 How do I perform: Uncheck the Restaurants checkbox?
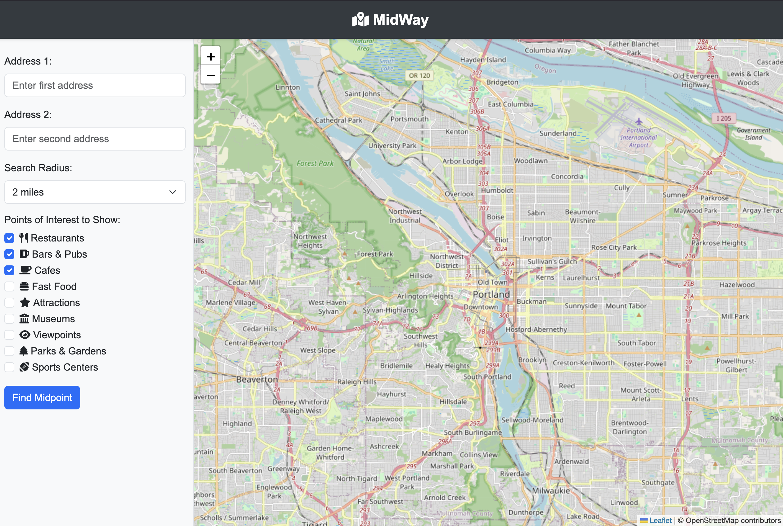click(x=9, y=238)
